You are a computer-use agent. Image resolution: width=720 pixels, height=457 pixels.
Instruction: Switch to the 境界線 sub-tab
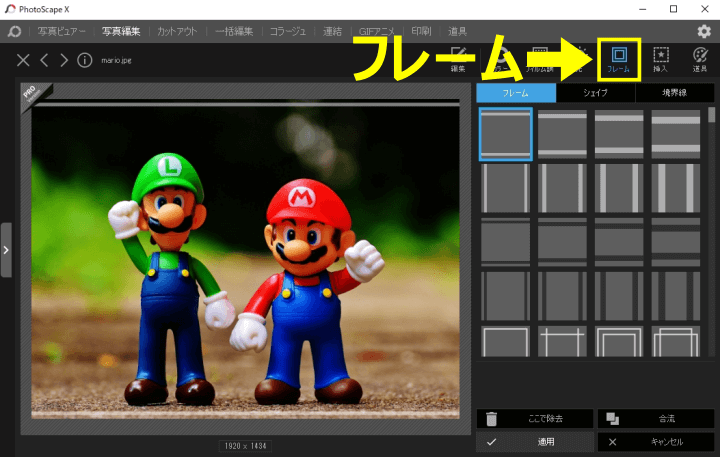pyautogui.click(x=675, y=93)
